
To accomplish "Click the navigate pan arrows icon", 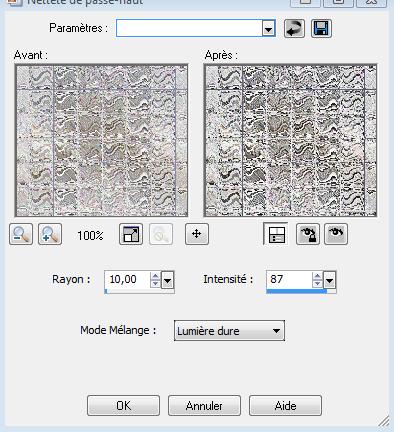I will [197, 234].
